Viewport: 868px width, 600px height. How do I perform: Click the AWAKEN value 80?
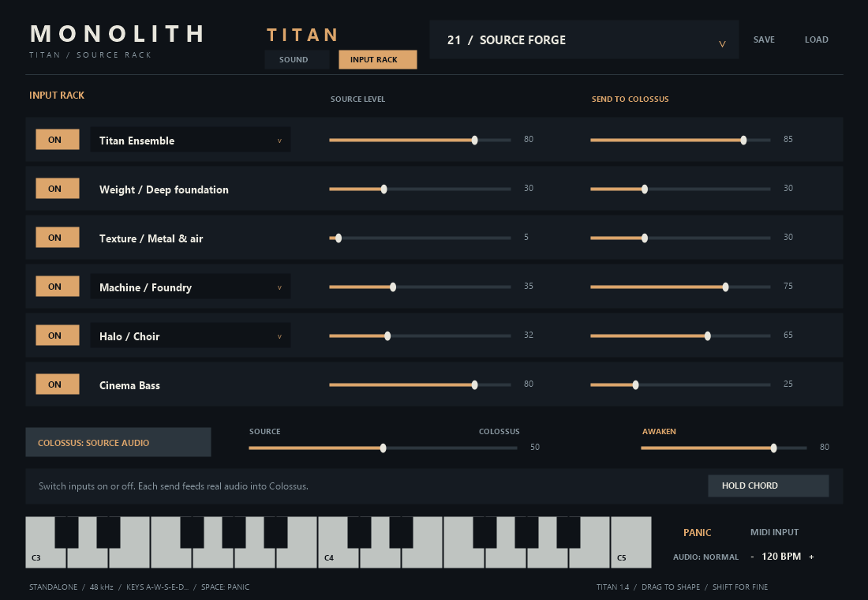(x=825, y=447)
